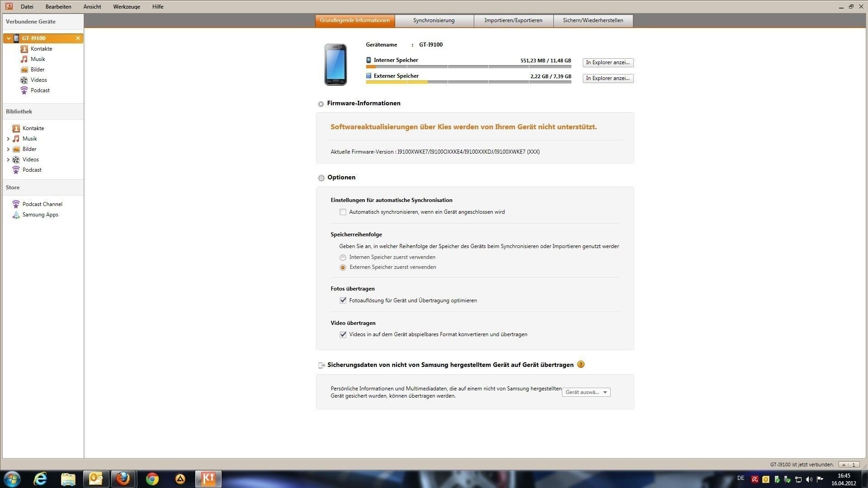Click the Optionen gear icon
Viewport: 868px width, 488px height.
[x=321, y=178]
